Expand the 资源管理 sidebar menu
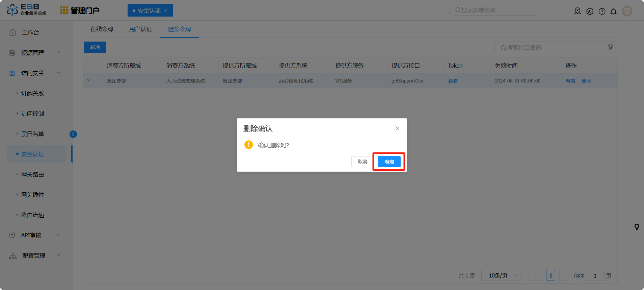The width and height of the screenshot is (644, 290). pyautogui.click(x=34, y=53)
